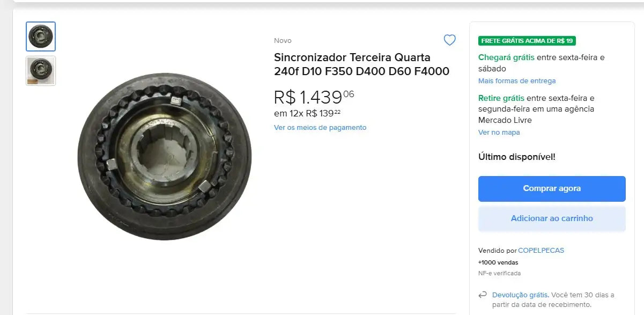Open Ver os meios de pagamento

pos(320,127)
